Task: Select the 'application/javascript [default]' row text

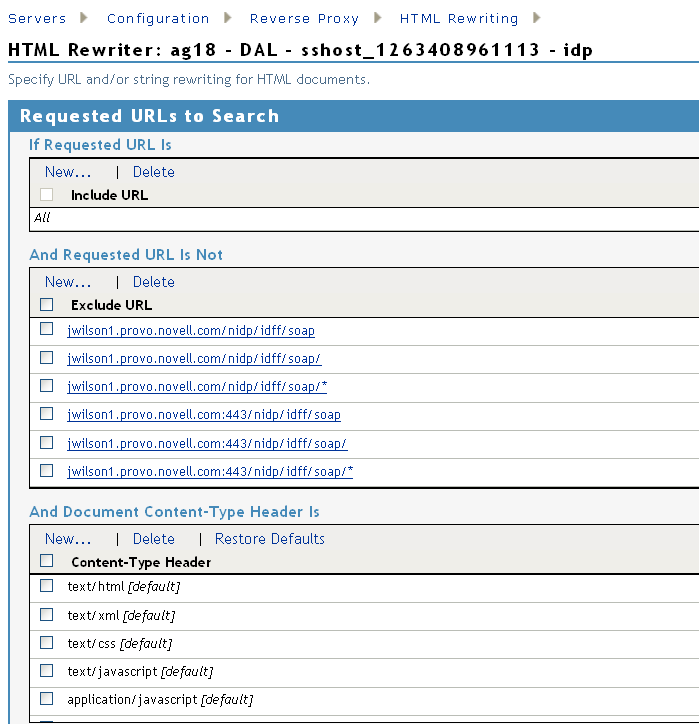Action: coord(160,700)
